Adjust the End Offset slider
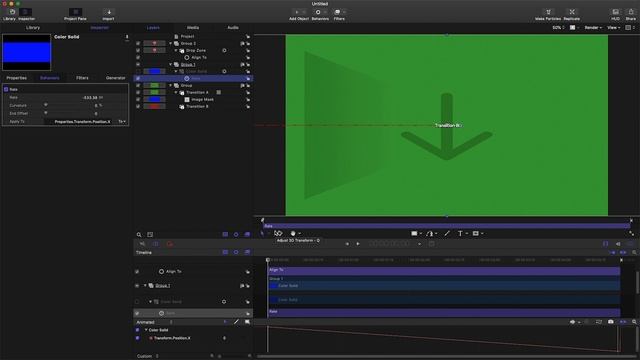The height and width of the screenshot is (360, 640). click(46, 113)
